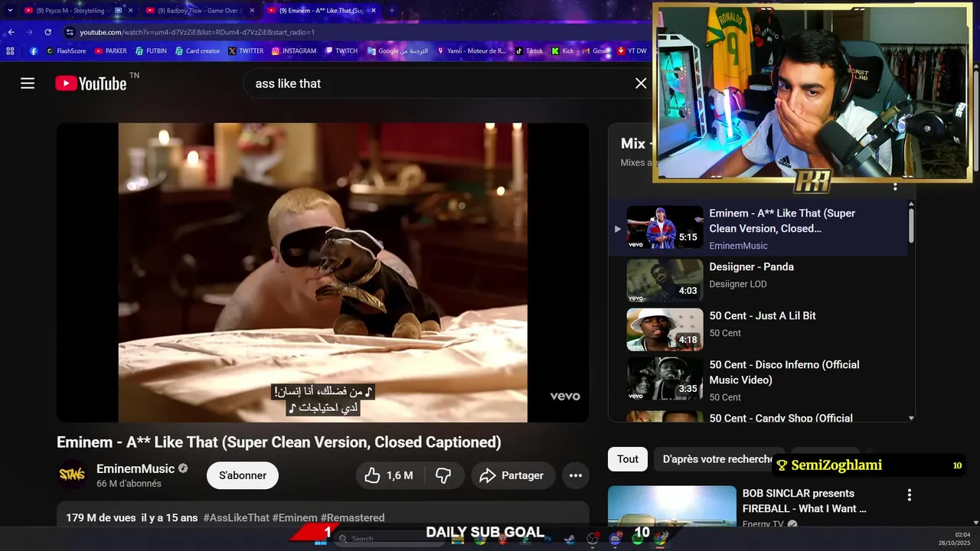
Task: Close the Badboy 7low tab
Action: (x=252, y=11)
